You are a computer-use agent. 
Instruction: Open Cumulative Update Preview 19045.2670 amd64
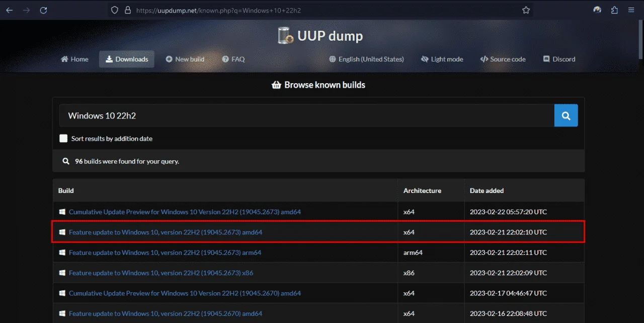(185, 293)
